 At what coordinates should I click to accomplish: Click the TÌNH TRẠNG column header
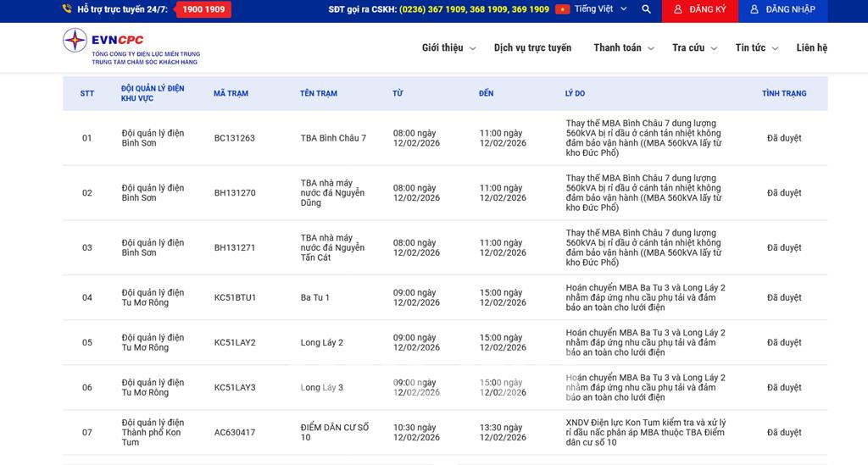point(784,94)
